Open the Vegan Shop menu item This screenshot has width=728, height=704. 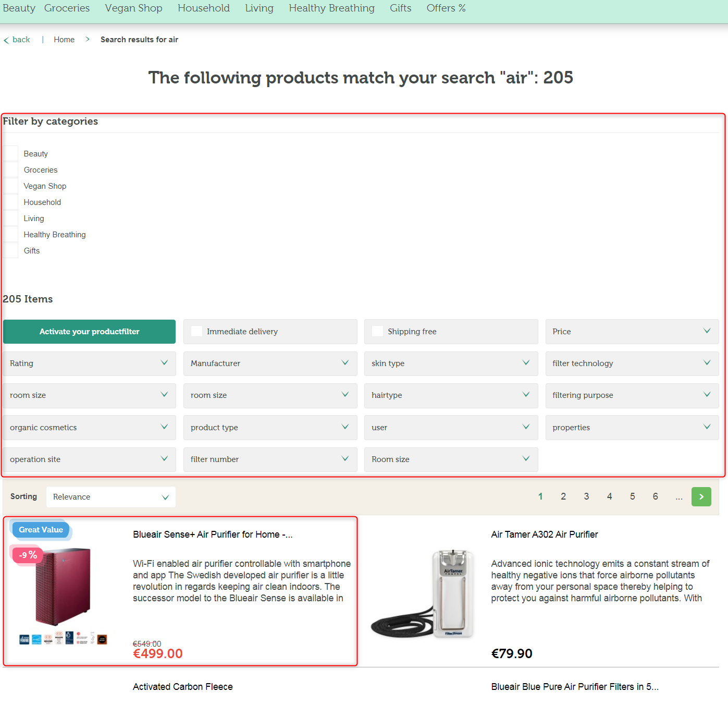[x=133, y=8]
